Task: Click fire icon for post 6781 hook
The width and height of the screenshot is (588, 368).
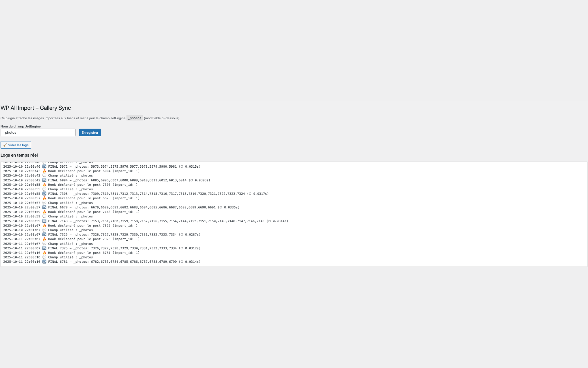Action: click(44, 253)
